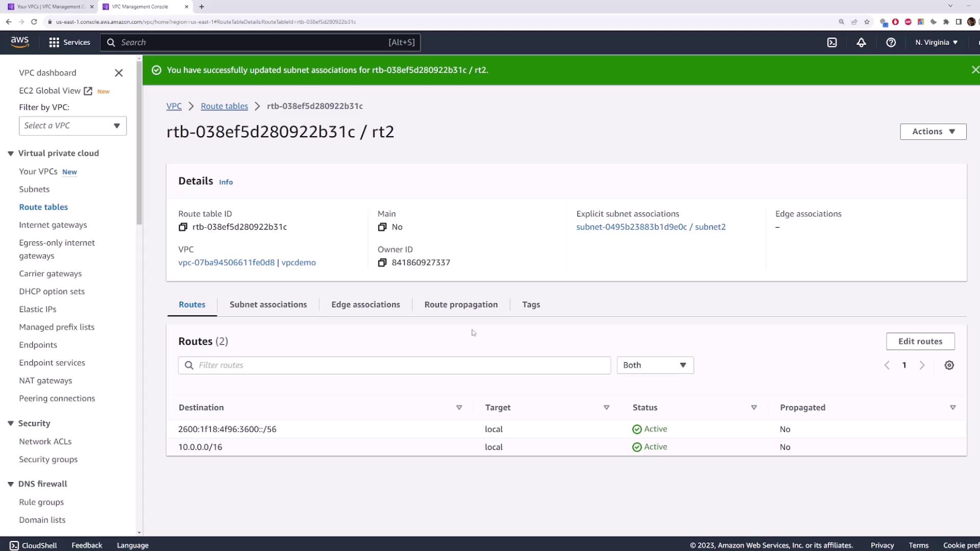
Task: Open the Services grid menu
Action: pos(69,42)
